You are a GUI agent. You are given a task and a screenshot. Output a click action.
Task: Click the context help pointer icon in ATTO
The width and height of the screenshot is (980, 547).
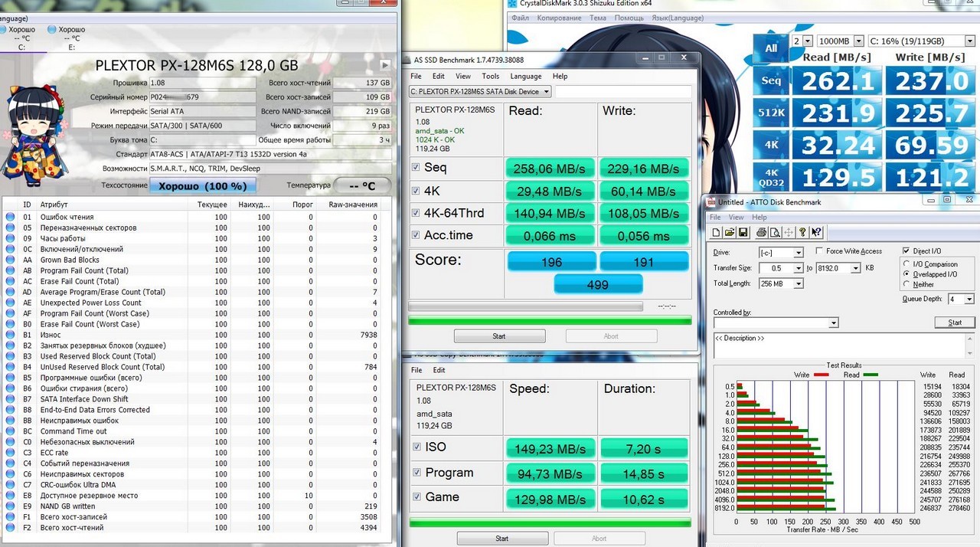point(817,232)
